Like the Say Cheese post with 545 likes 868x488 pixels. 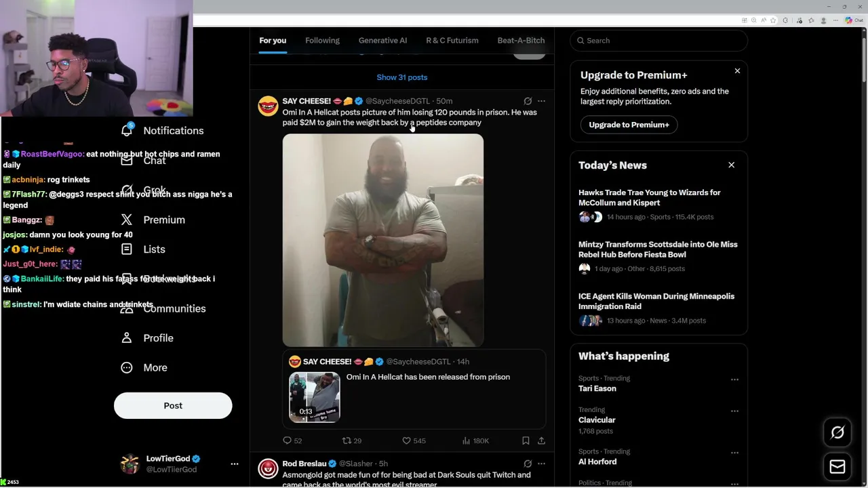point(406,441)
